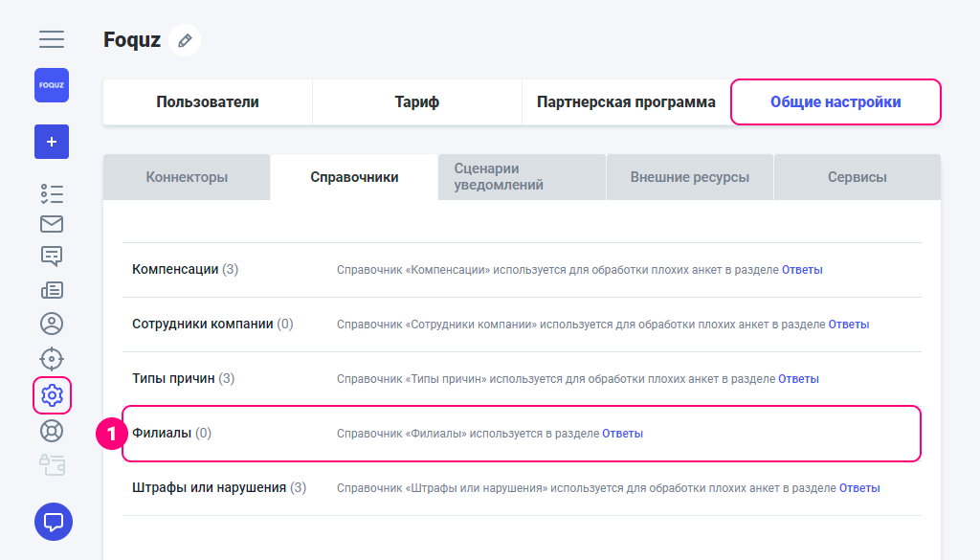The width and height of the screenshot is (980, 560).
Task: Click Ответы link in Компенсации row
Action: 802,270
